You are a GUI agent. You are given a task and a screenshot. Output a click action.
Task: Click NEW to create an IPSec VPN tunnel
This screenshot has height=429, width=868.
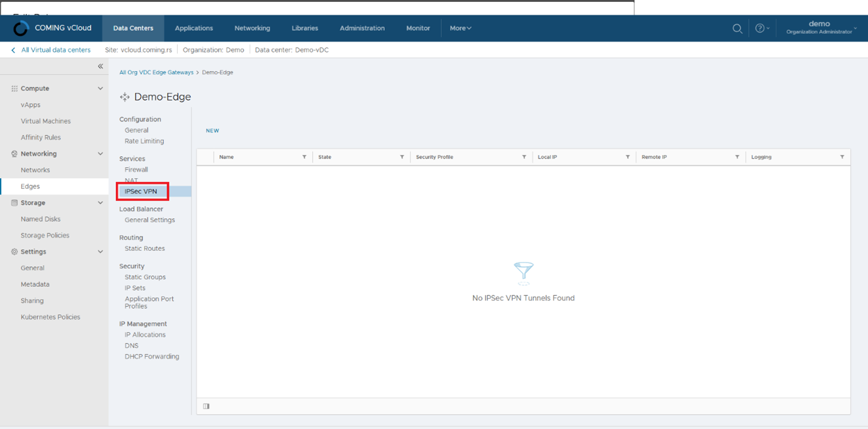(212, 130)
